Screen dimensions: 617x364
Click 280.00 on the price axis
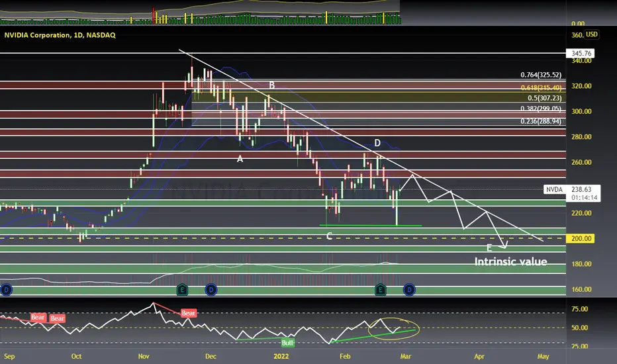coord(581,136)
